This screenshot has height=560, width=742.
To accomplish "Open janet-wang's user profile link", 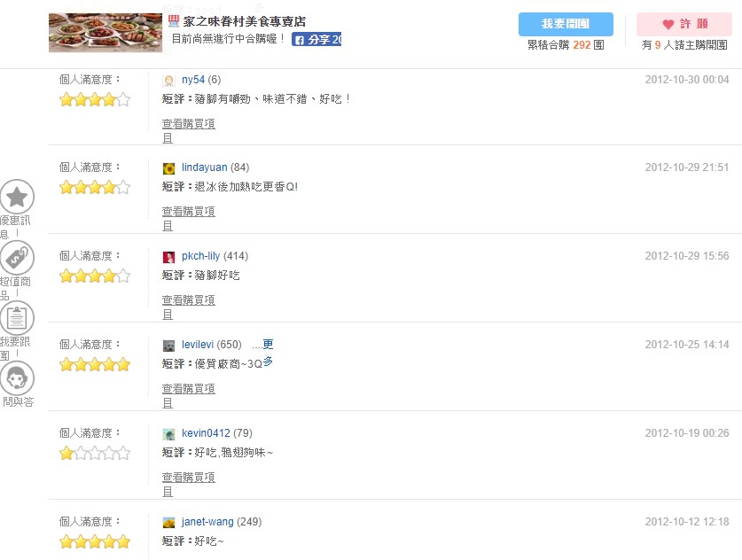I will click(x=208, y=522).
